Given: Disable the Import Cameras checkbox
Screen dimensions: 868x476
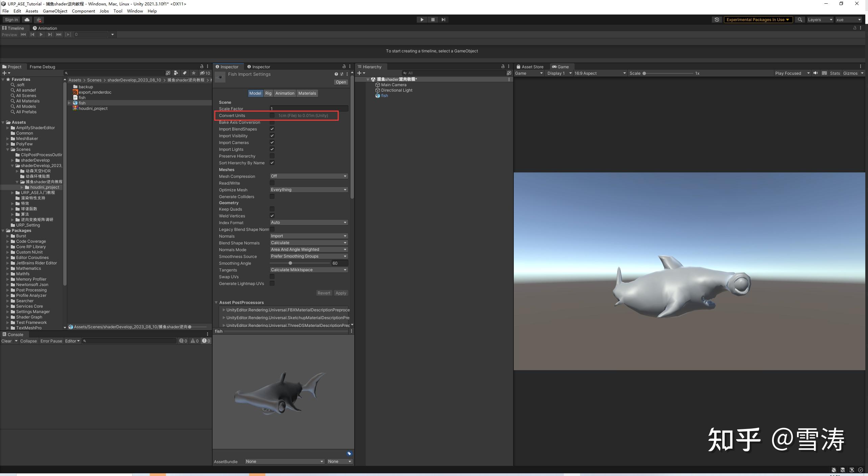Looking at the screenshot, I should [272, 142].
